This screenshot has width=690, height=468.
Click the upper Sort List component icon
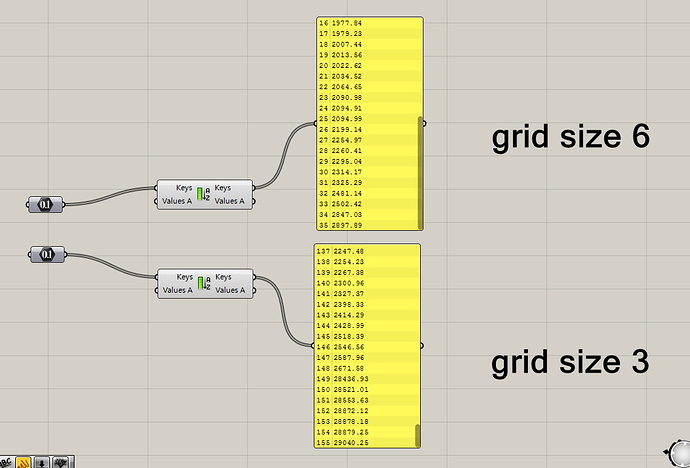(203, 194)
